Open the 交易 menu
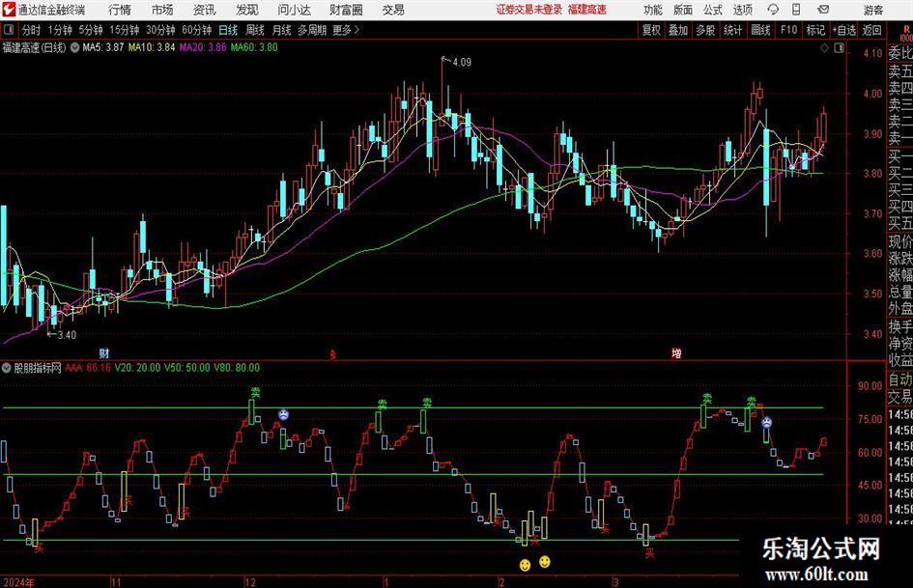913x588 pixels. [x=393, y=10]
